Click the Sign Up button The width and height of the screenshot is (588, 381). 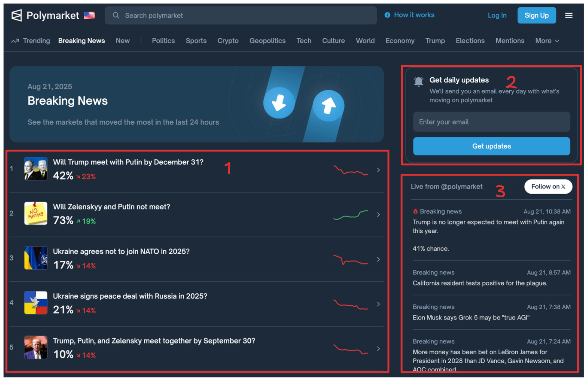click(537, 15)
